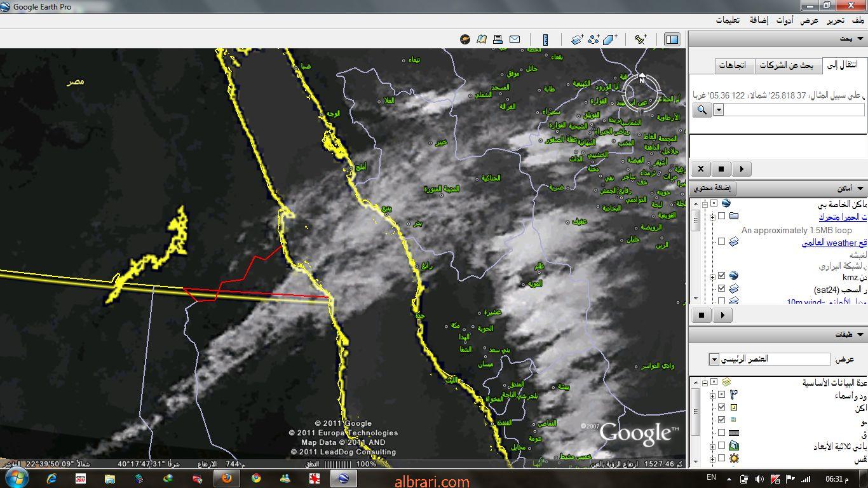Open the إضافة (Add) menu
This screenshot has height=488, width=868.
(757, 20)
